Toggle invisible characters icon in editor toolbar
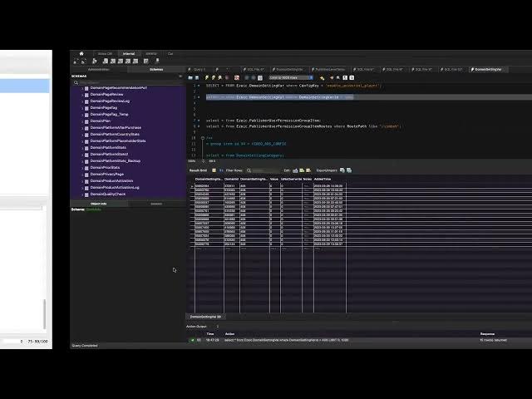 point(345,77)
